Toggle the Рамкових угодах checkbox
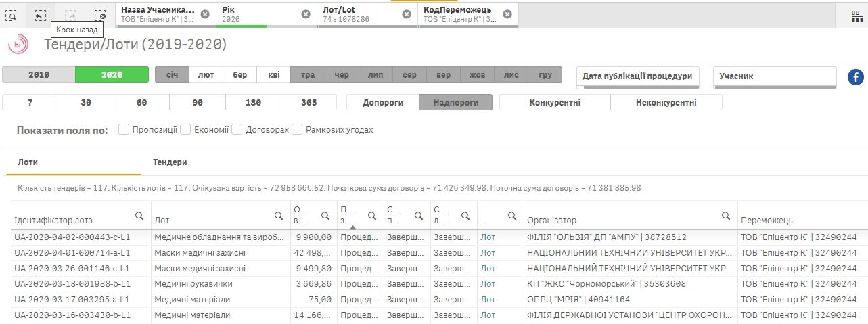868x324 pixels. (x=297, y=129)
